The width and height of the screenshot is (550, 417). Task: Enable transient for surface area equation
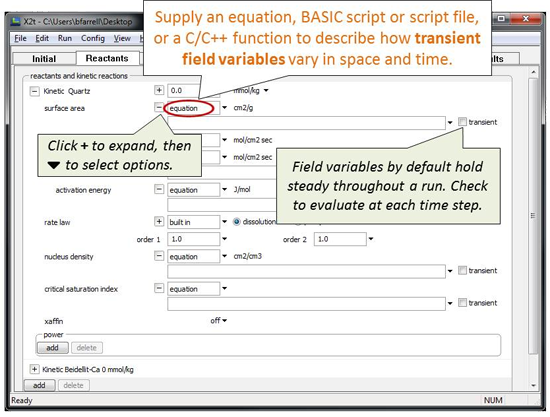click(x=462, y=122)
